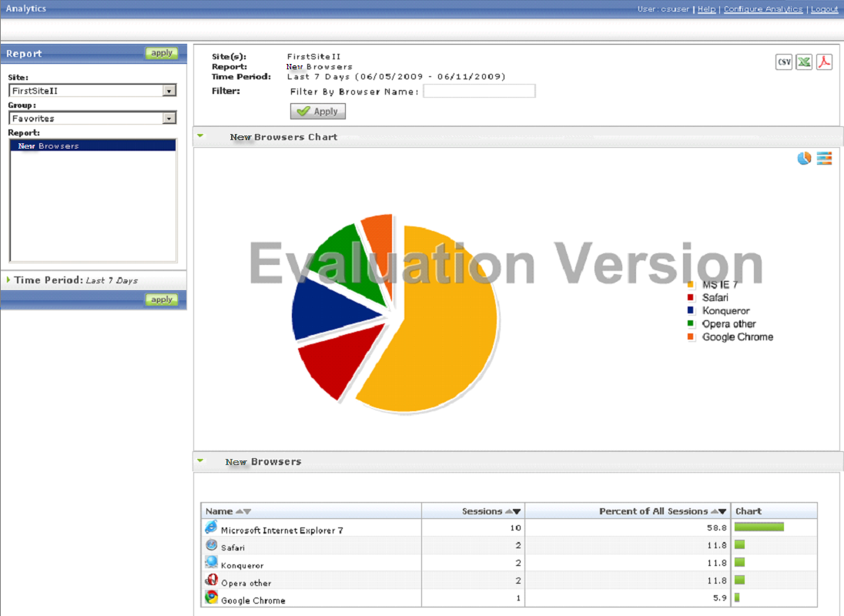The width and height of the screenshot is (844, 616).
Task: Click the Google Chrome orange legend swatch
Action: [691, 336]
